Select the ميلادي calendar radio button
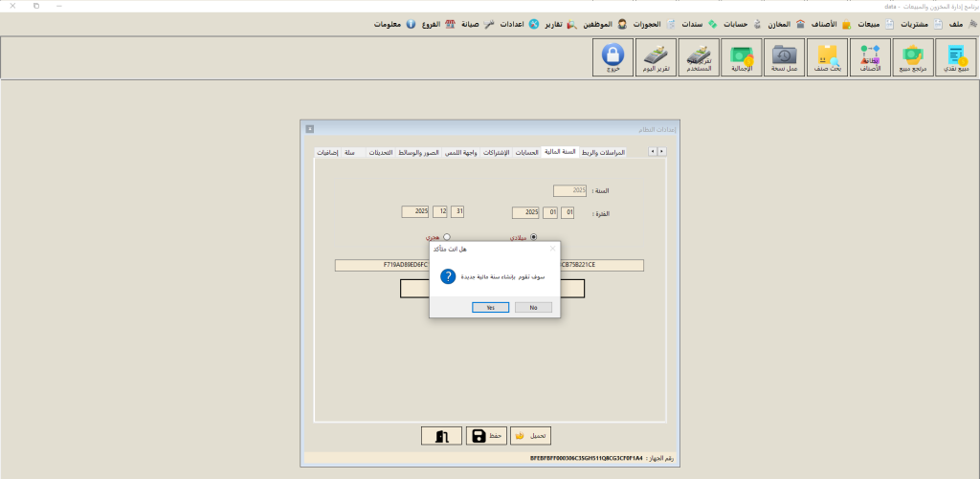The image size is (980, 479). click(x=533, y=237)
